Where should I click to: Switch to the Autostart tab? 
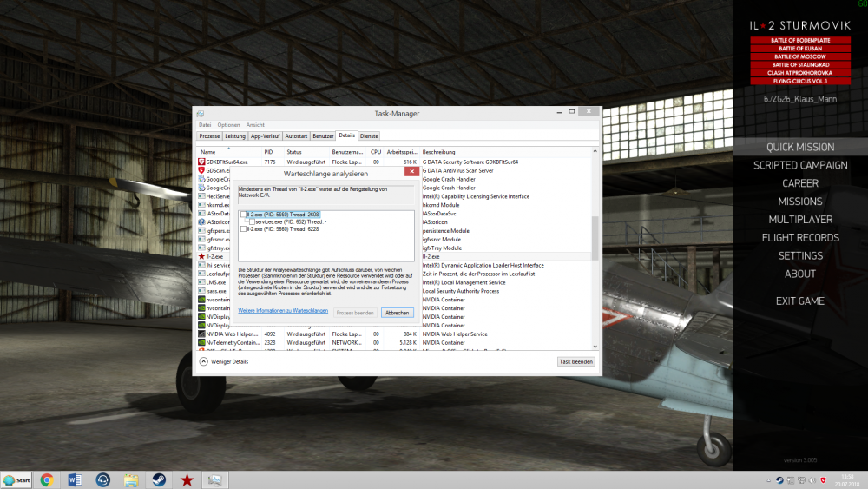tap(296, 136)
